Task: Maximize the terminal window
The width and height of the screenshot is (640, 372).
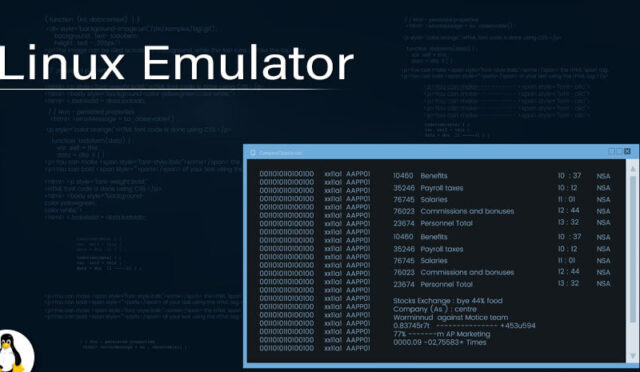Action: pyautogui.click(x=619, y=151)
